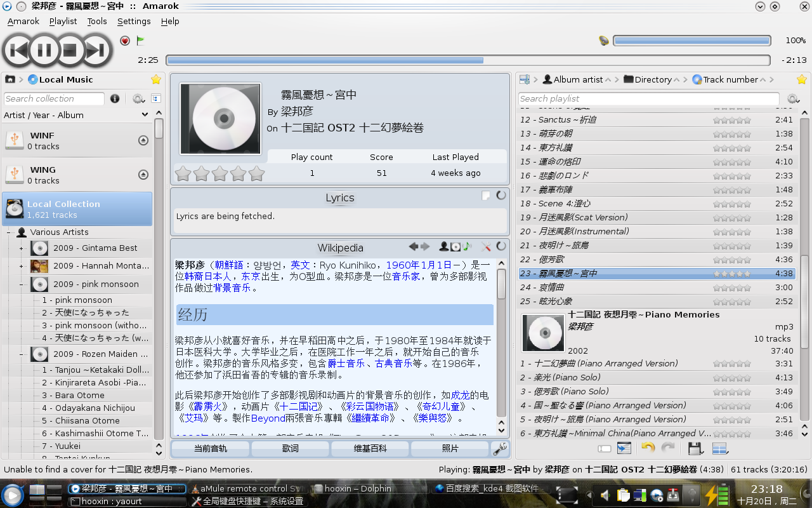Show Wikipedia track page music note
Image resolution: width=812 pixels, height=508 pixels.
point(467,246)
